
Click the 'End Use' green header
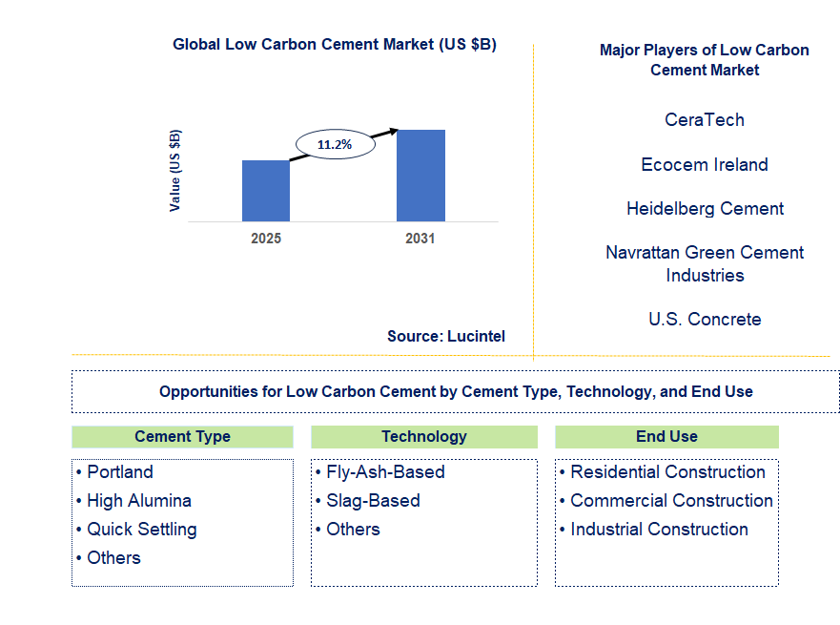coord(667,436)
